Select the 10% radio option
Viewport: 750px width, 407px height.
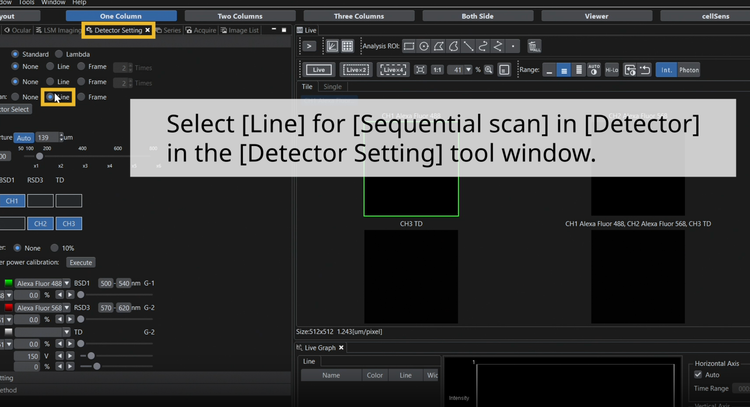[55, 247]
